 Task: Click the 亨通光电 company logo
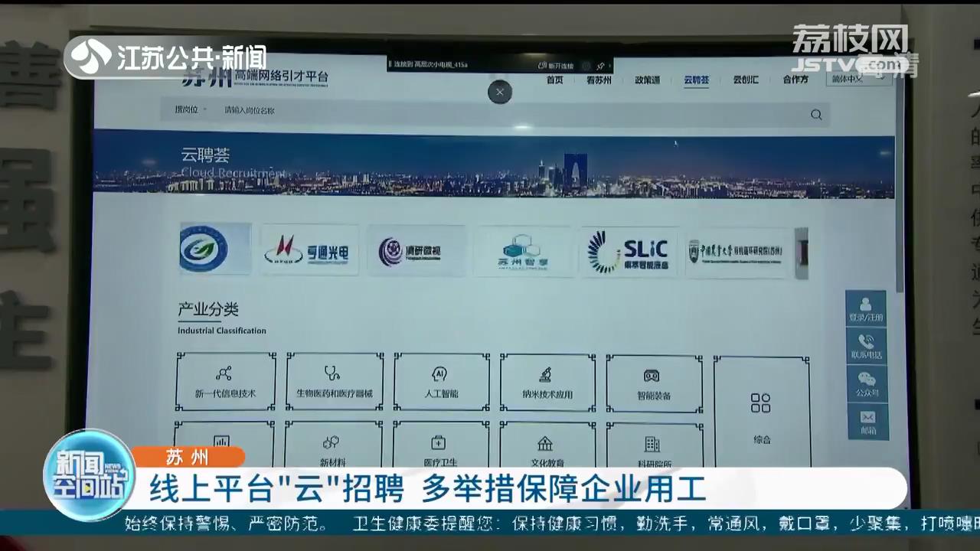[x=309, y=250]
